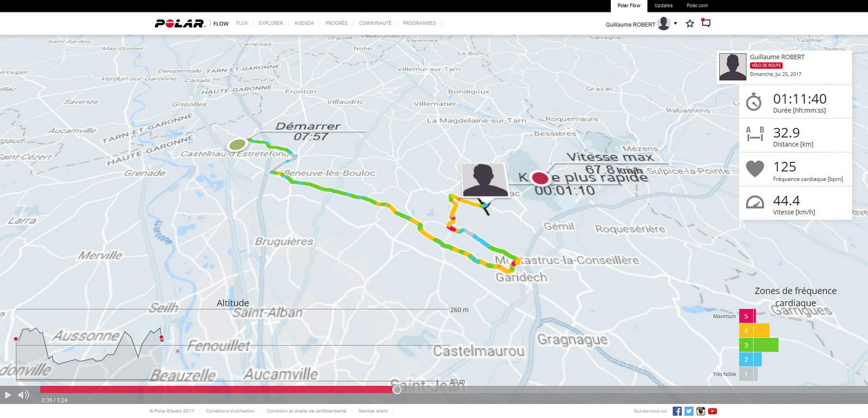Click the 125 heart rate value

point(784,167)
